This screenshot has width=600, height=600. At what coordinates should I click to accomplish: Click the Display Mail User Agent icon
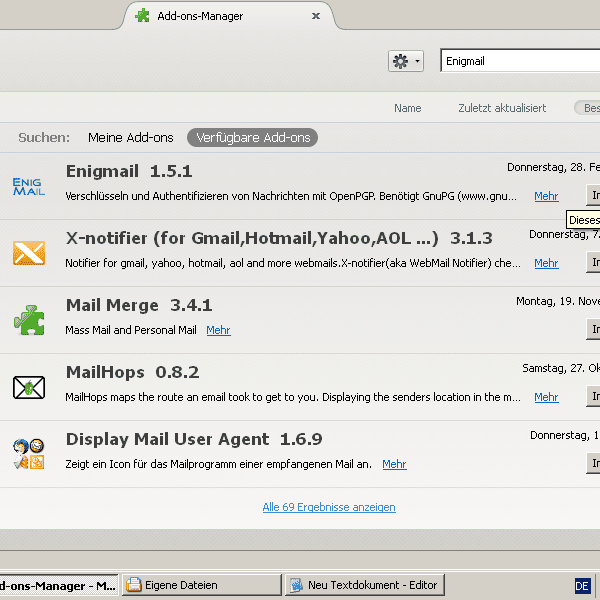point(29,454)
